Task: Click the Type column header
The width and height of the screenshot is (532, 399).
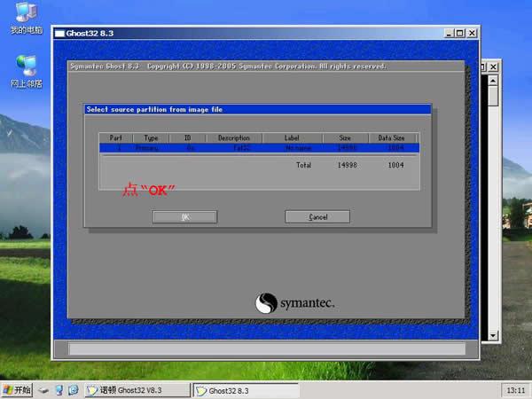Action: click(151, 137)
